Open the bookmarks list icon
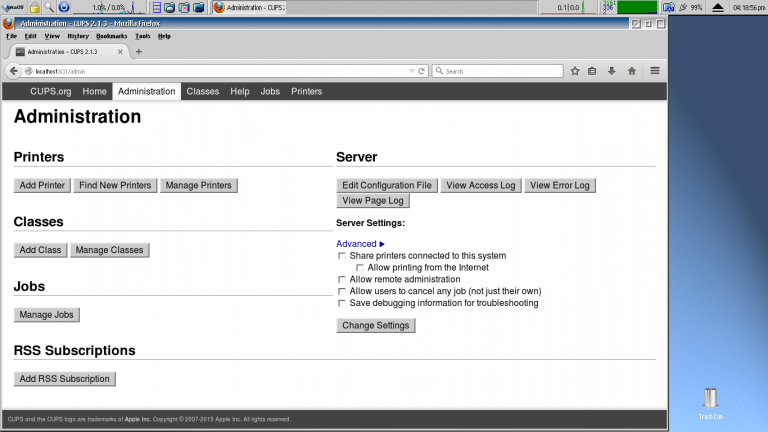This screenshot has height=432, width=768. point(593,71)
